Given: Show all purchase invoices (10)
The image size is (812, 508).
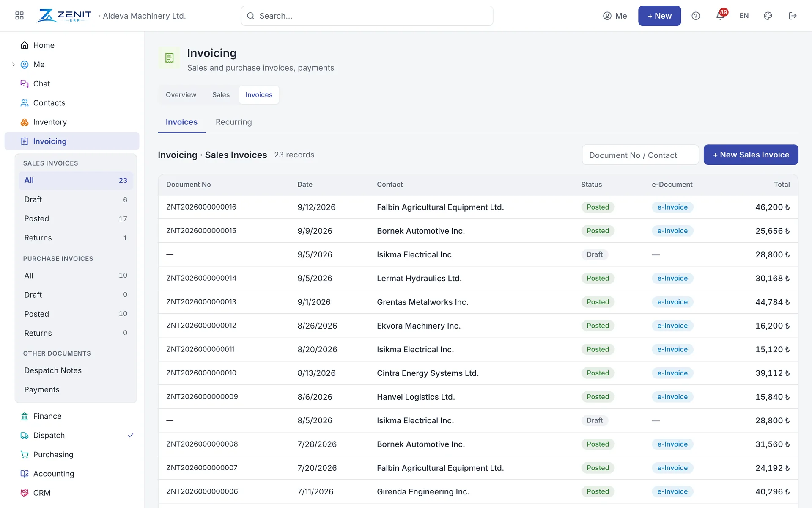Looking at the screenshot, I should (x=76, y=276).
